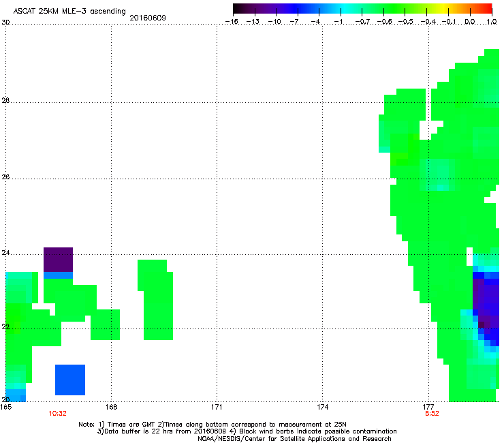This screenshot has height=443, width=504.
Task: Click the "-0.5" color bar label
Action: (x=406, y=22)
